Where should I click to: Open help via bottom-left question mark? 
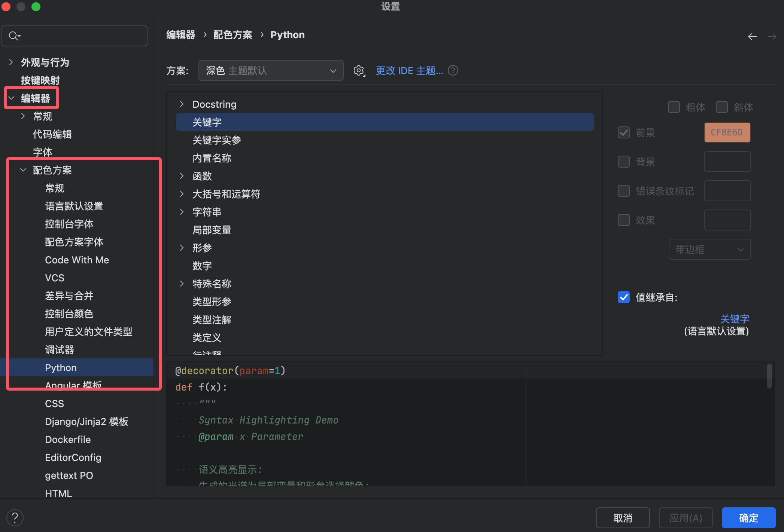(15, 518)
